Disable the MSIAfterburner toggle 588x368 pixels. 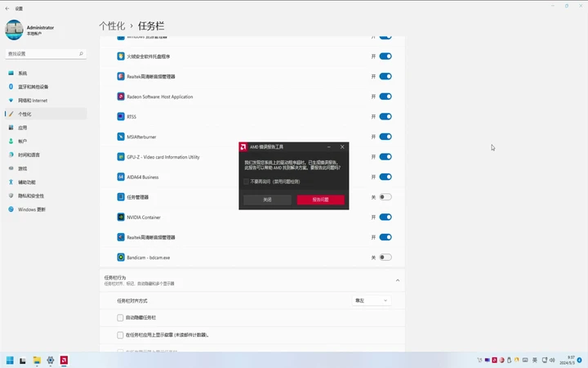click(385, 137)
